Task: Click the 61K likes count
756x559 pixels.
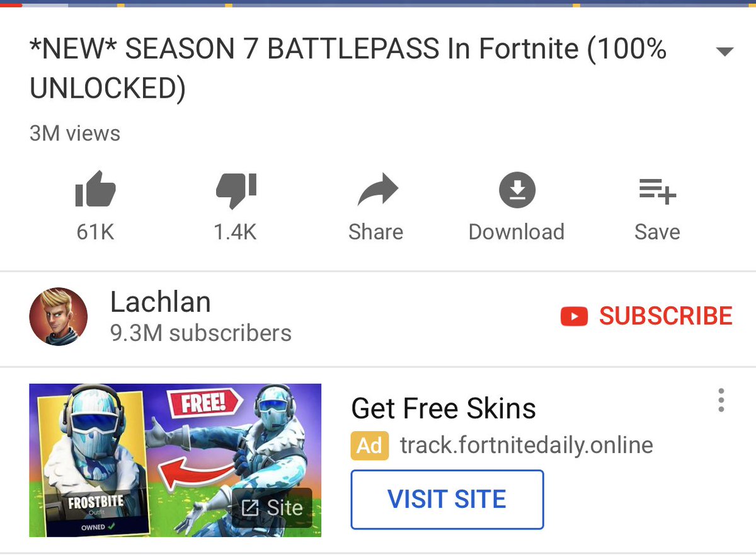Action: pyautogui.click(x=95, y=232)
